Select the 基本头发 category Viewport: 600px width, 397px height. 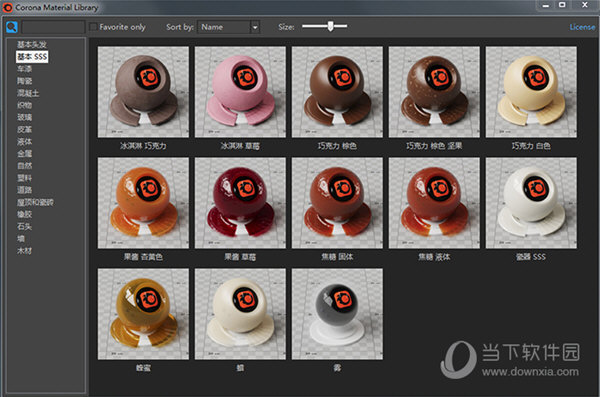click(32, 44)
